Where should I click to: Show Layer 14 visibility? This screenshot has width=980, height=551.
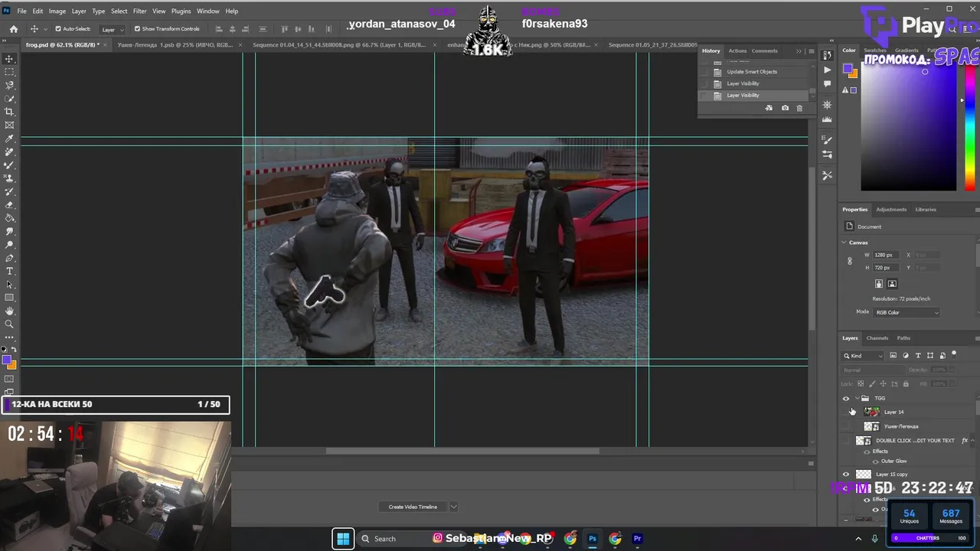click(x=846, y=412)
